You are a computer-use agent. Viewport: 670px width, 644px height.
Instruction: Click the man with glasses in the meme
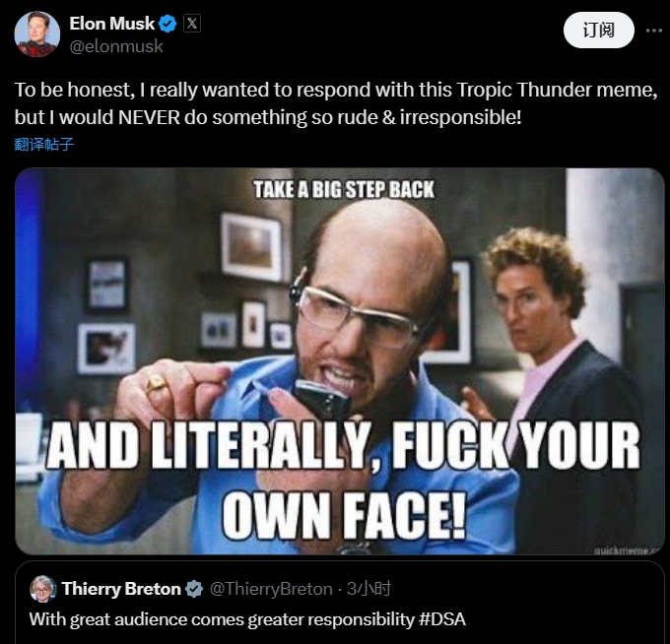(x=365, y=315)
